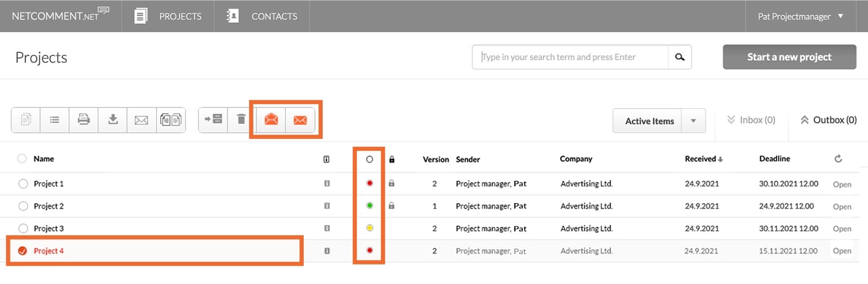
Task: Select the Project 3 radio button
Action: 23,229
